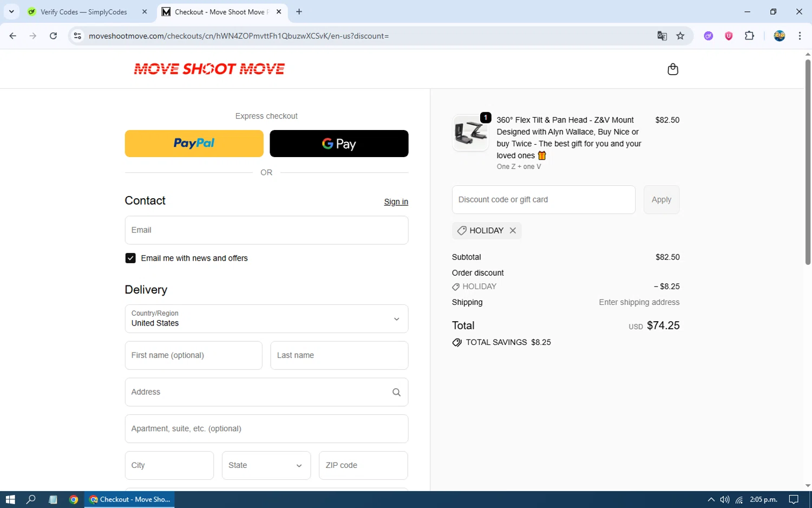Viewport: 812px width, 508px height.
Task: Close the Verify Codes tab
Action: (x=145, y=11)
